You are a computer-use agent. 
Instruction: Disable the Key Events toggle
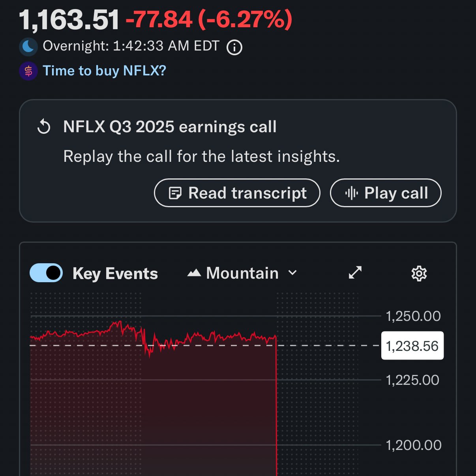46,273
